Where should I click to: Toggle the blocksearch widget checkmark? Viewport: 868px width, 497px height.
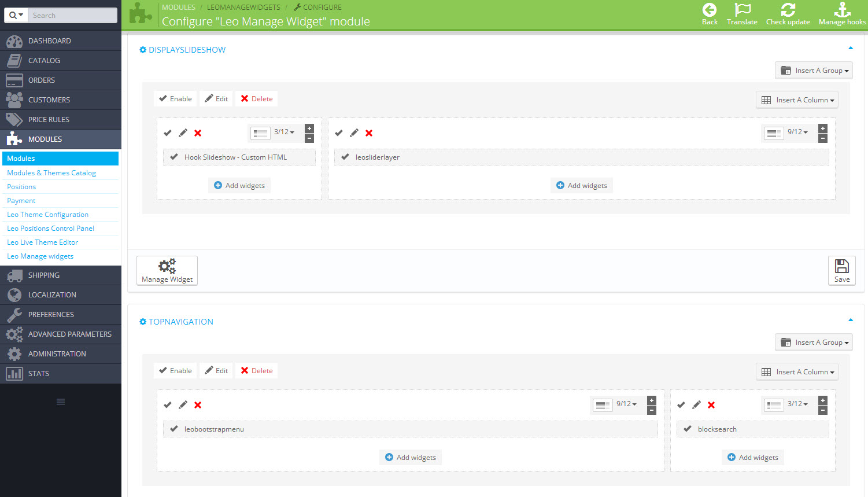tap(688, 429)
